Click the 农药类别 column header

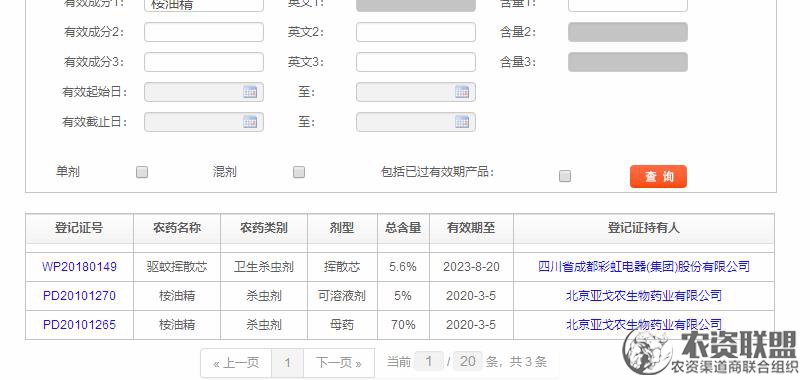264,228
